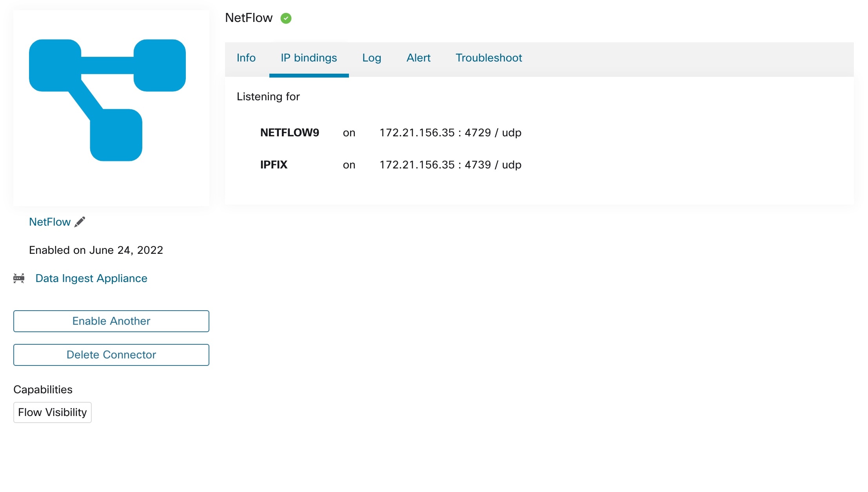Click the Enable Another button

(111, 320)
